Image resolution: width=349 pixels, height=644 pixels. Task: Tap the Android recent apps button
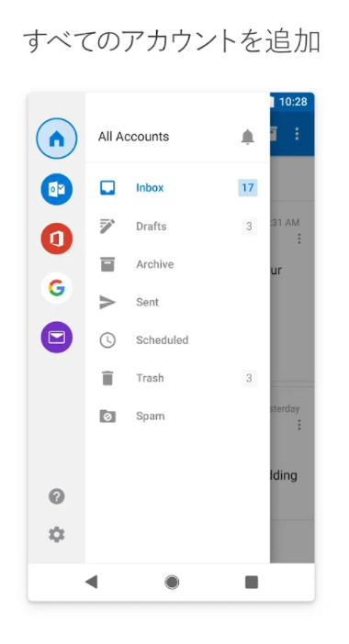252,582
